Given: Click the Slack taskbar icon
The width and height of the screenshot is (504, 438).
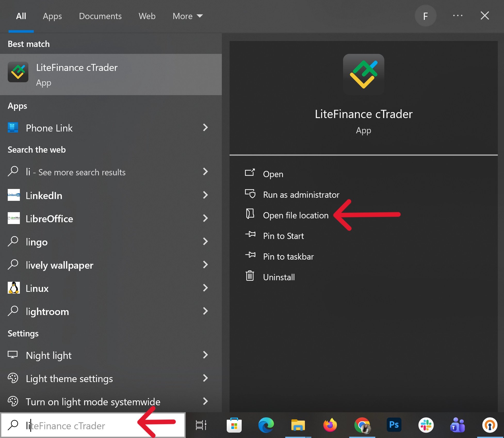Looking at the screenshot, I should pyautogui.click(x=426, y=425).
